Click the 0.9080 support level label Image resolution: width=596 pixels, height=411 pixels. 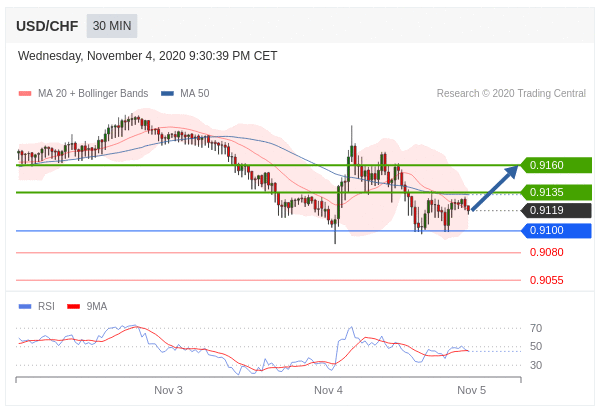pyautogui.click(x=547, y=252)
